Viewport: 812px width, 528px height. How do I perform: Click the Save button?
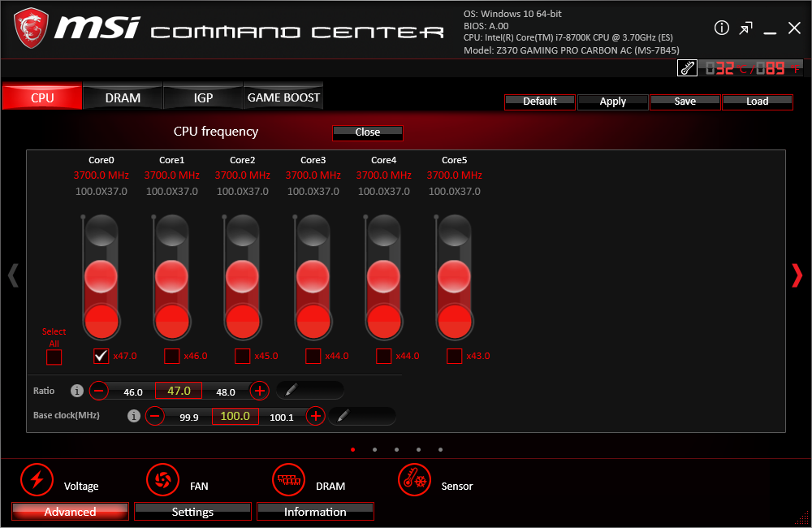(x=685, y=102)
